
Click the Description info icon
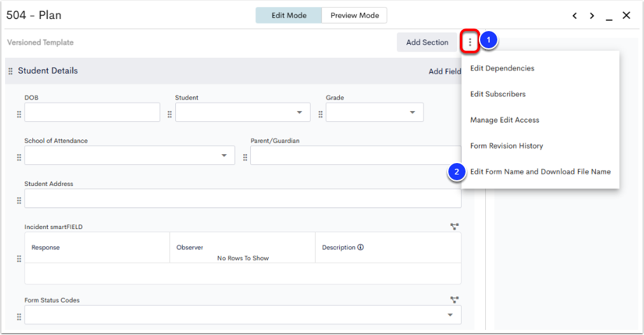[x=361, y=247]
